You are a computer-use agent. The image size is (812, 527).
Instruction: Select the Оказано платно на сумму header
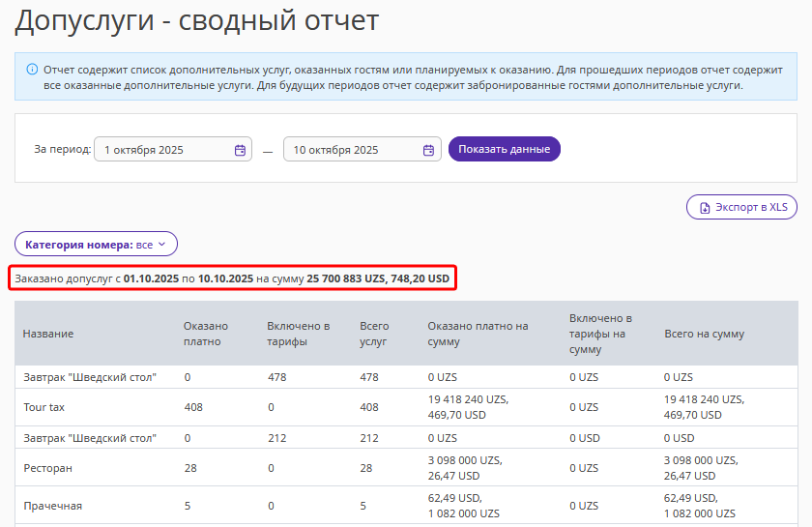[478, 334]
